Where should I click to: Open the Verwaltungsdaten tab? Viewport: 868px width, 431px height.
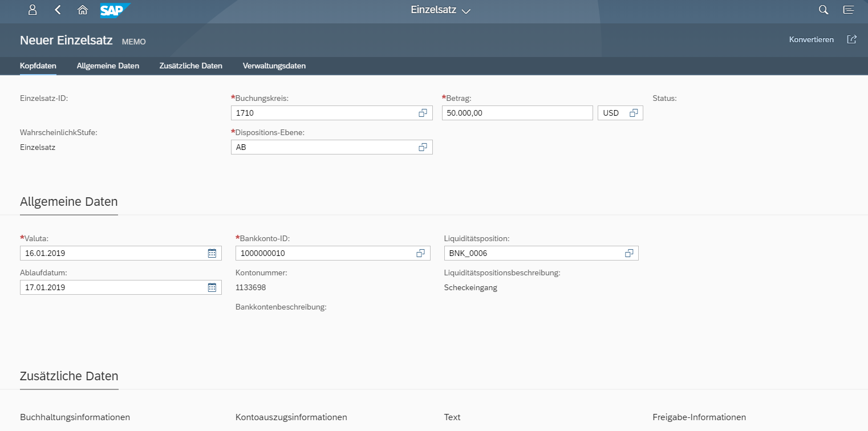click(274, 66)
